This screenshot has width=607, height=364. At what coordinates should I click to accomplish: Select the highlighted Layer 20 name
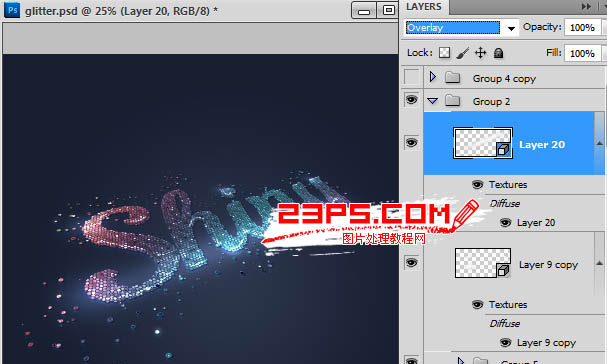click(x=542, y=144)
